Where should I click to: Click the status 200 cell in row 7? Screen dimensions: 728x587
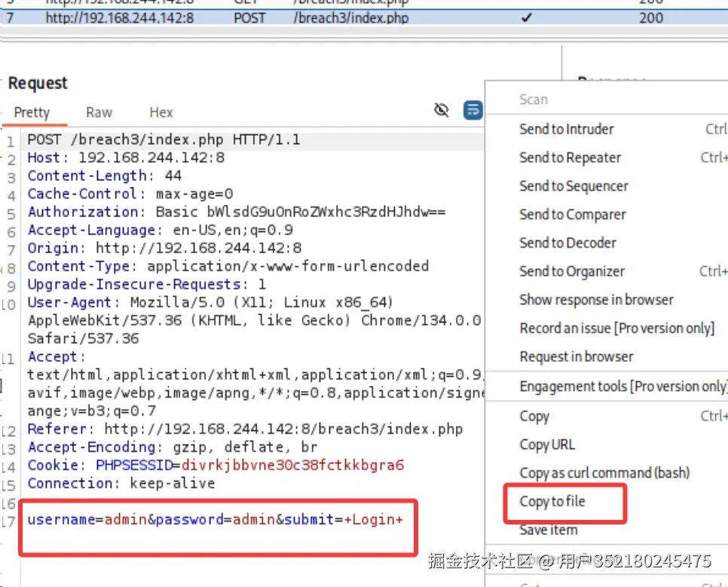[651, 17]
